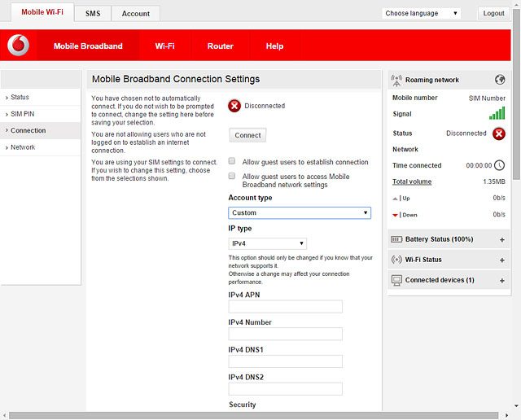Check guest access to Mobile Broadband settings
521x420 pixels.
(233, 176)
